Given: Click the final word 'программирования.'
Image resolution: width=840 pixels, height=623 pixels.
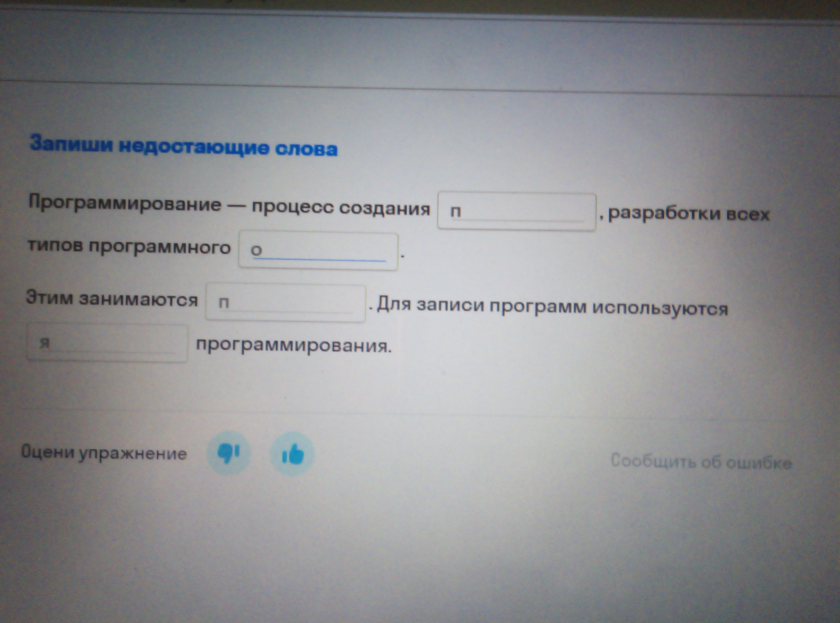Looking at the screenshot, I should [x=294, y=345].
